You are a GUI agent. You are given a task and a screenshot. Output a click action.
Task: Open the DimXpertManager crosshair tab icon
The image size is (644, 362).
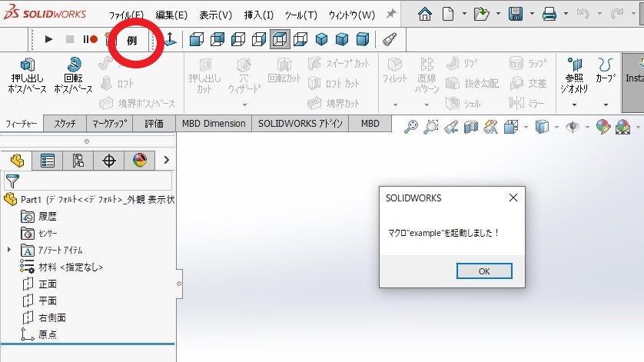click(x=108, y=160)
